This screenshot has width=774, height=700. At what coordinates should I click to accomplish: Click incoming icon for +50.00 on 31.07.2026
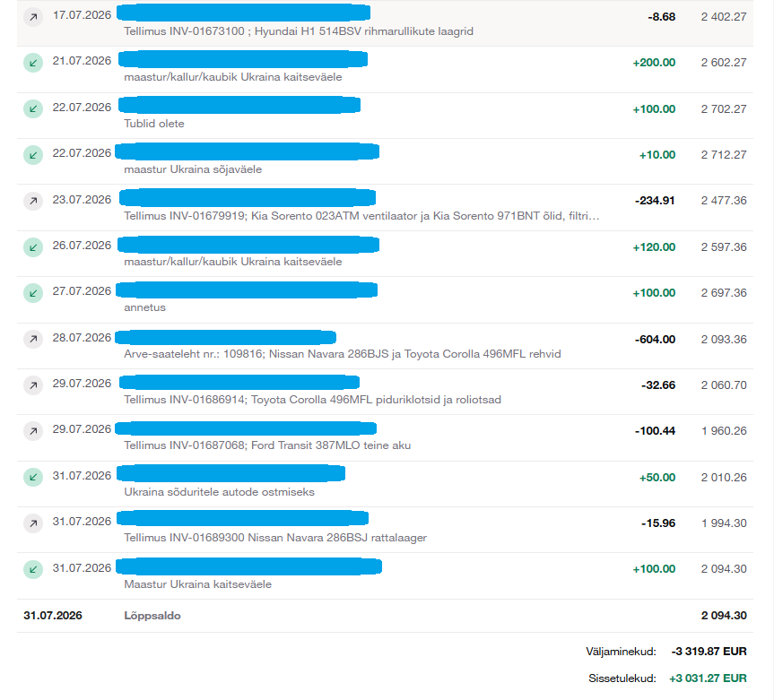click(x=33, y=477)
